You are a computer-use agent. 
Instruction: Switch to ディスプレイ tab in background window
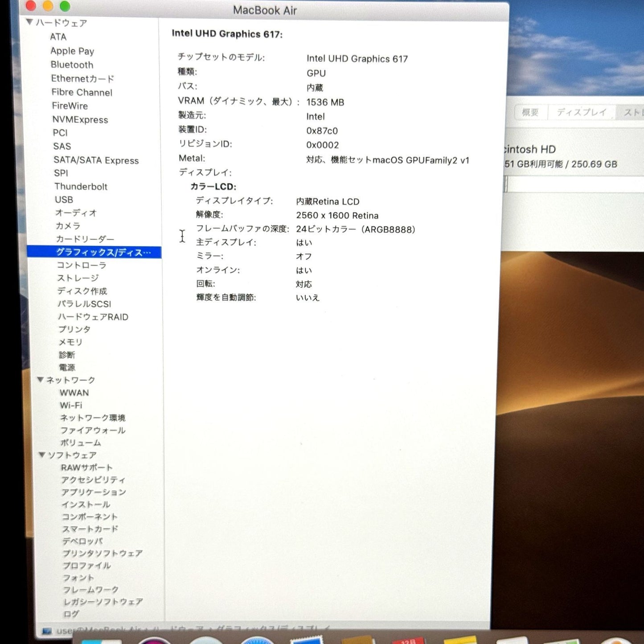582,112
